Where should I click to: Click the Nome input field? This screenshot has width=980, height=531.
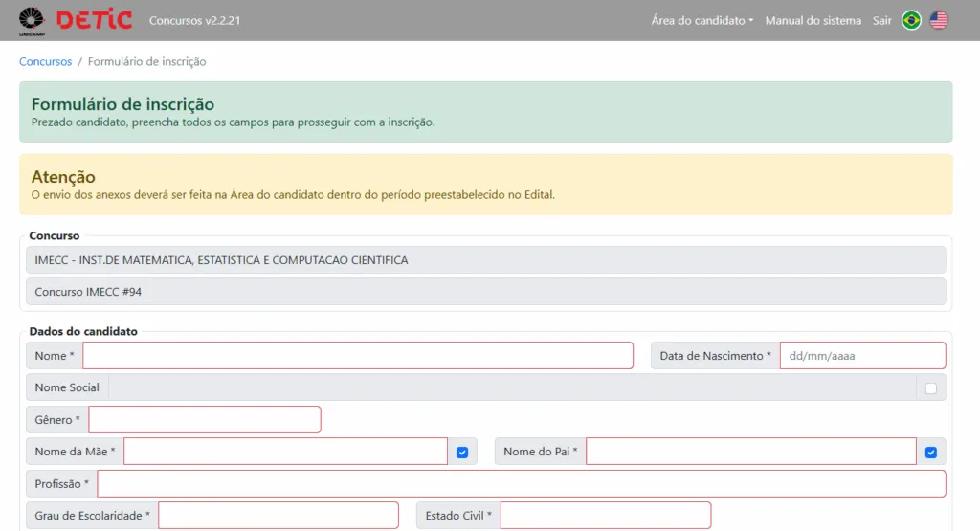pos(358,356)
